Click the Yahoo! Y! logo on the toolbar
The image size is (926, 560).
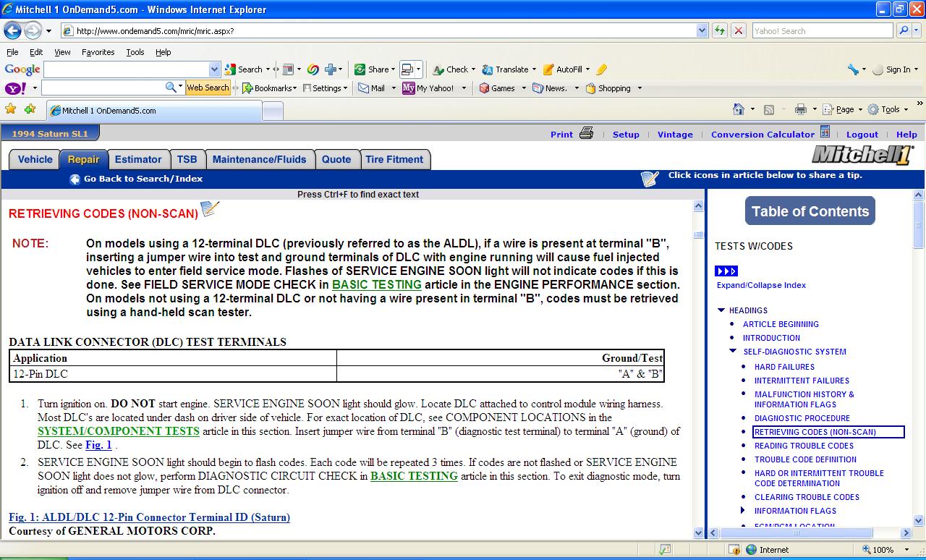click(15, 88)
